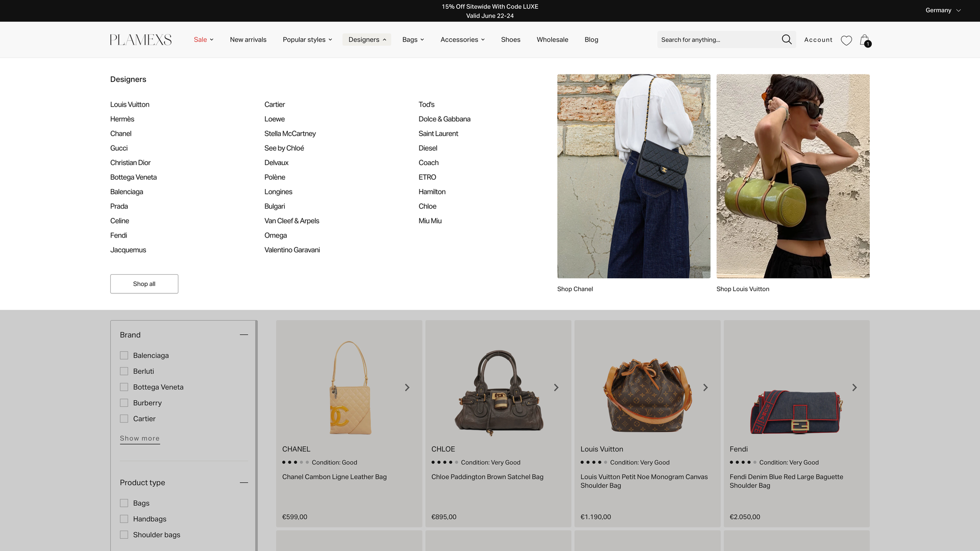Select Van Cleef & Arpels link

(292, 221)
